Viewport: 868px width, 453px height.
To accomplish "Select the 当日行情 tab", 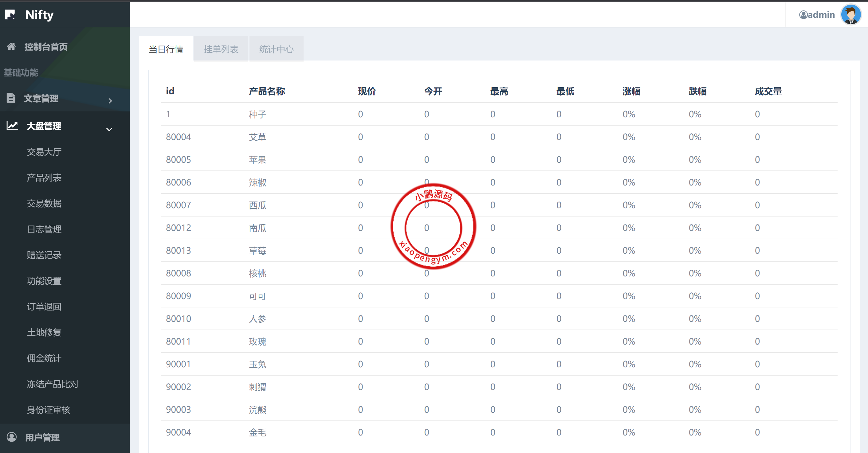I will (166, 49).
